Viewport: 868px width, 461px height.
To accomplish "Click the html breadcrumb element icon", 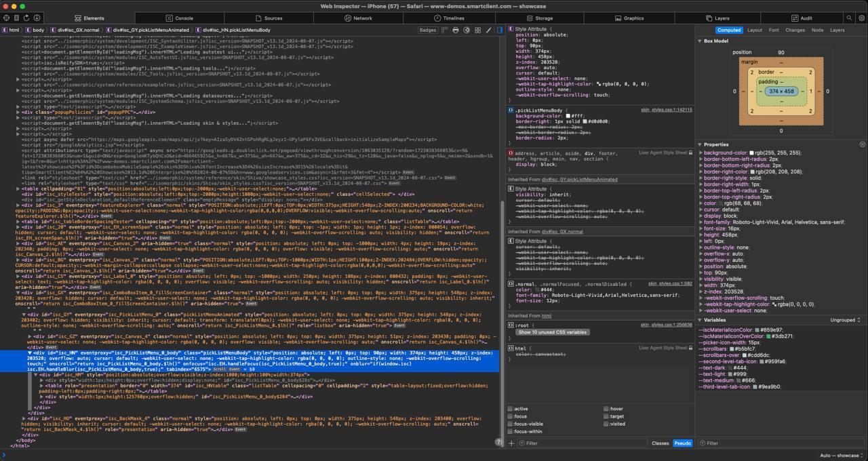I will point(5,30).
